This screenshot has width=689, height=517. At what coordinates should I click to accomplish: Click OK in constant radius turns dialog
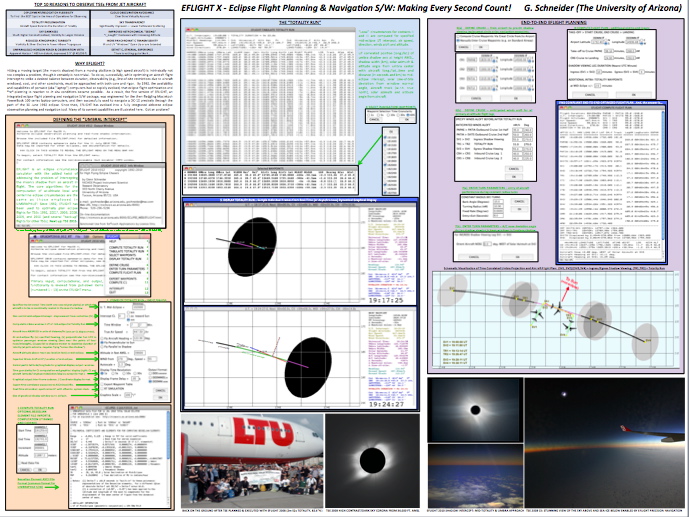[519, 209]
